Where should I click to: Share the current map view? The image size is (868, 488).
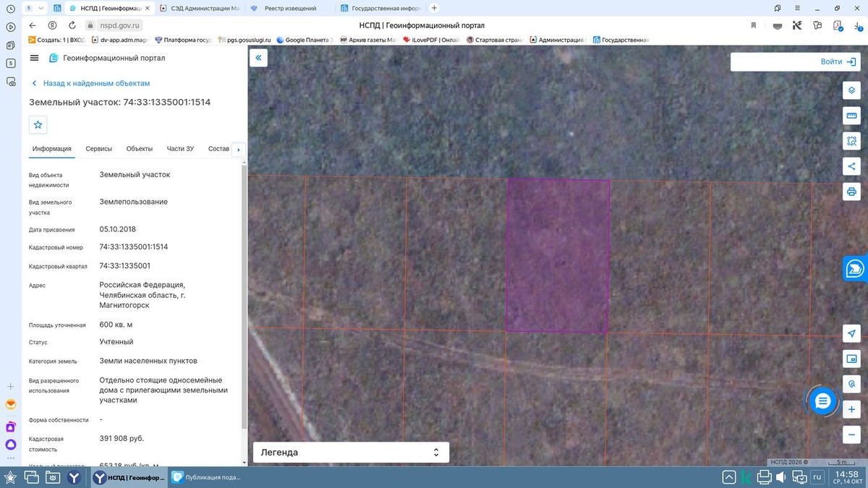pyautogui.click(x=851, y=166)
